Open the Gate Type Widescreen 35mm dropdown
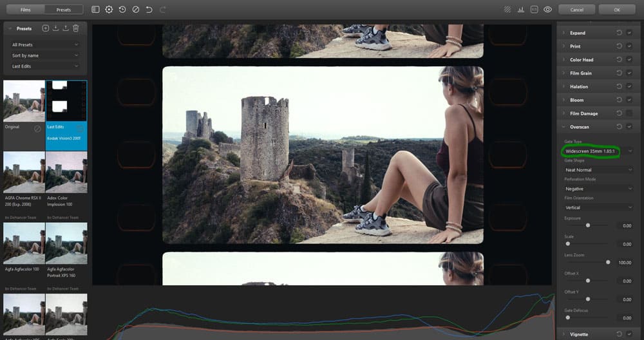This screenshot has width=644, height=340. coord(598,151)
